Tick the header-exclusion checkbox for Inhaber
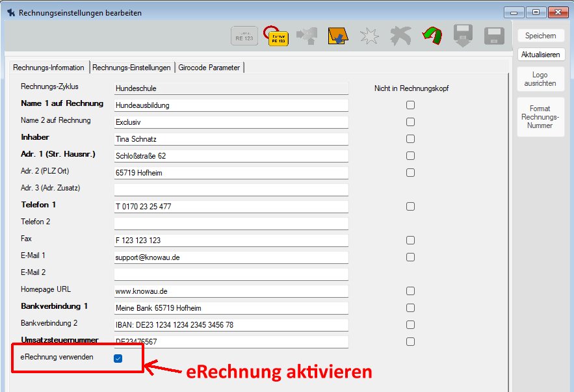The width and height of the screenshot is (574, 392). point(410,138)
